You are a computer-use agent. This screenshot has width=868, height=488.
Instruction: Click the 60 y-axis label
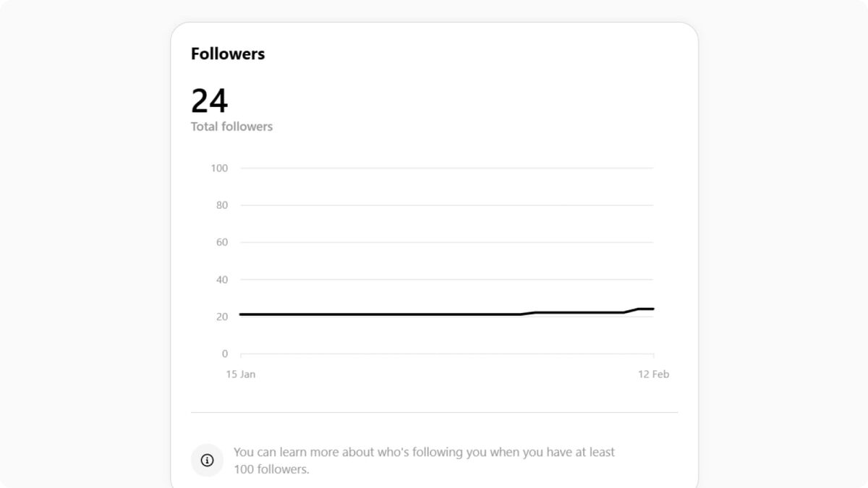221,242
